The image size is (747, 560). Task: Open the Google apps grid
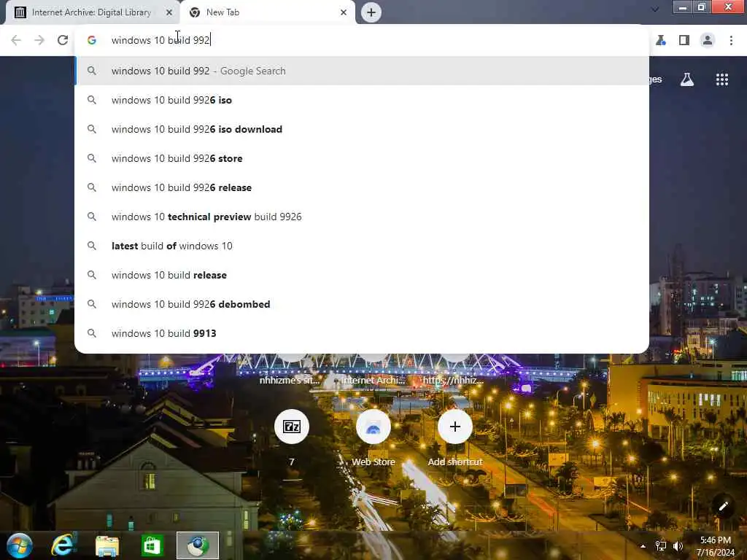click(x=722, y=79)
